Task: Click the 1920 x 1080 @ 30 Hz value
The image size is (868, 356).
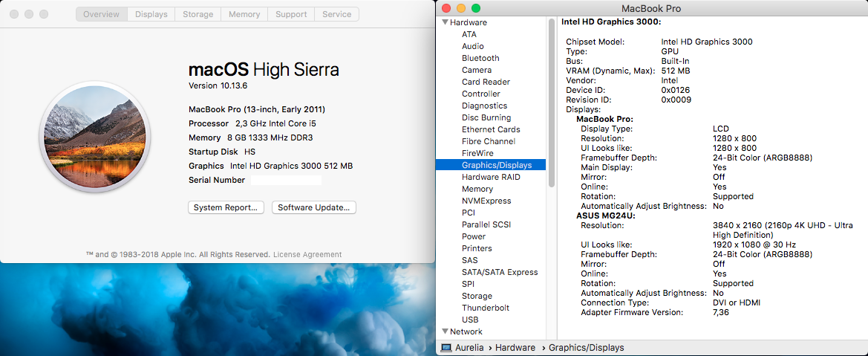Action: tap(754, 245)
